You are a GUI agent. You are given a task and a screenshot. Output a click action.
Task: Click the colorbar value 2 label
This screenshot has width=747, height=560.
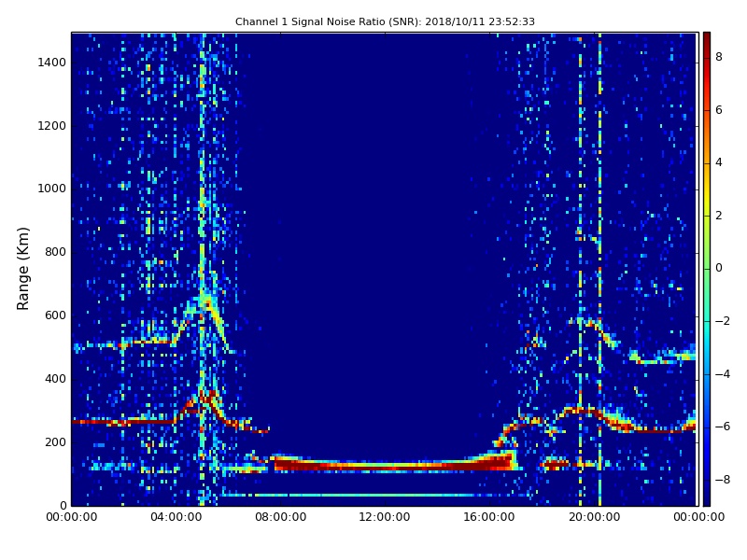point(719,216)
